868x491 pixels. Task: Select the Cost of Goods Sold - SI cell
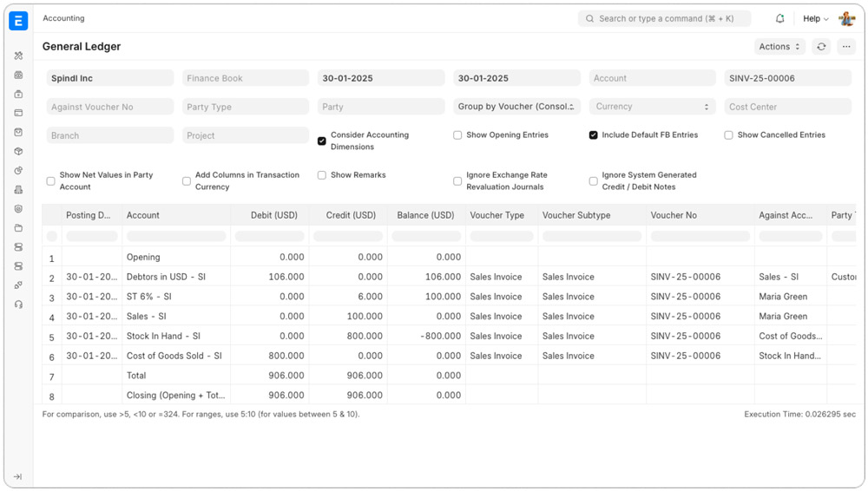pyautogui.click(x=176, y=356)
